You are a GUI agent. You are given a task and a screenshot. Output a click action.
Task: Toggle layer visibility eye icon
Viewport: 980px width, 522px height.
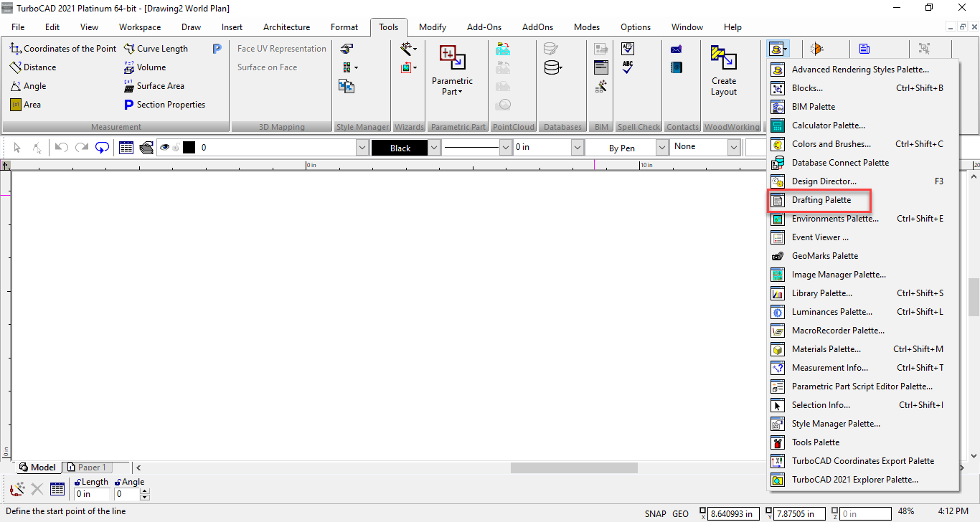click(165, 148)
